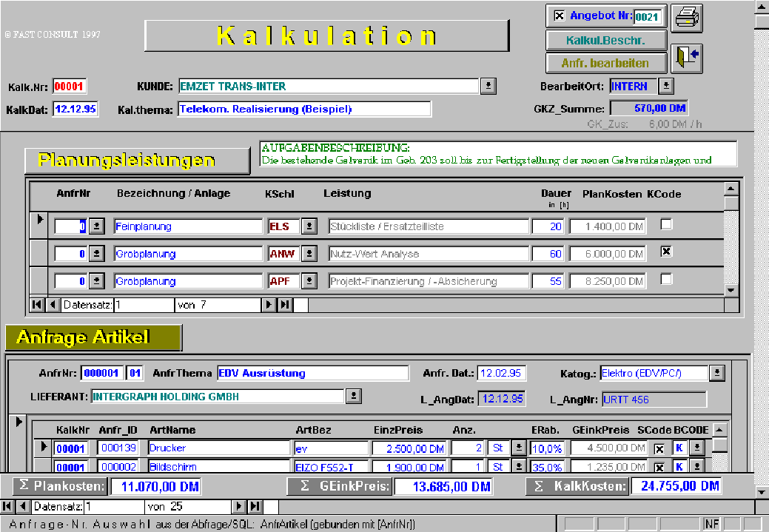Open BCODE dropdown in Drucker row

[697, 448]
